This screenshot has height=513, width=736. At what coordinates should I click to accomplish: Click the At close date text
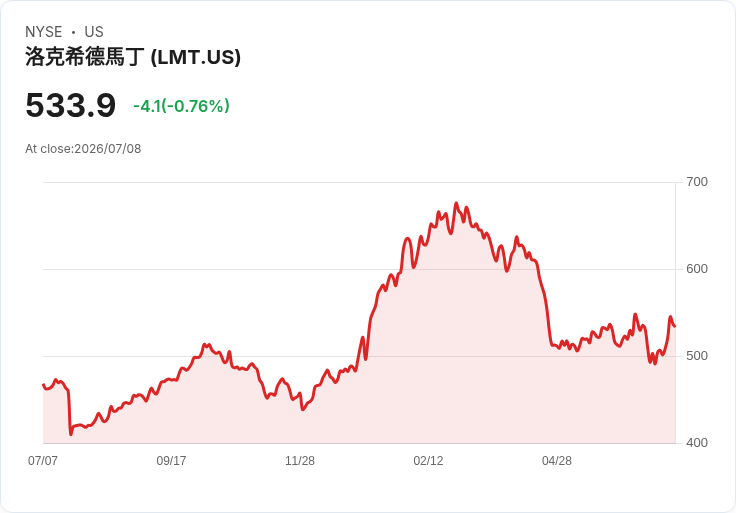click(x=83, y=149)
